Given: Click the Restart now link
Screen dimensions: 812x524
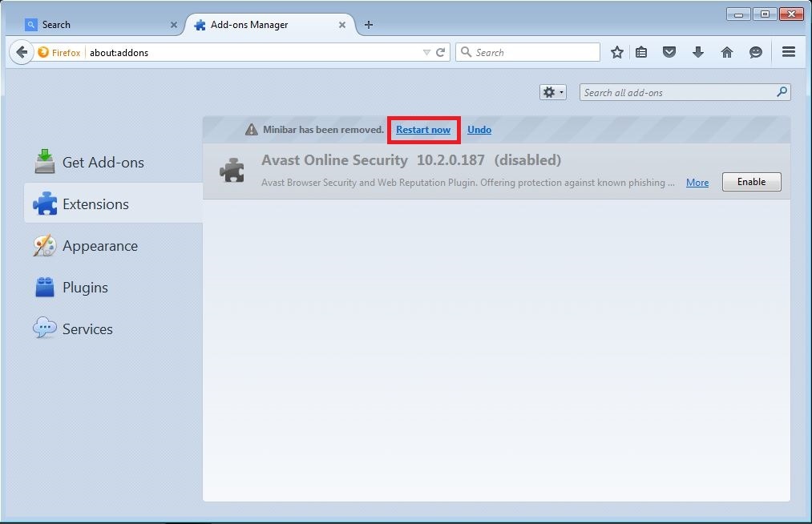Looking at the screenshot, I should (423, 130).
